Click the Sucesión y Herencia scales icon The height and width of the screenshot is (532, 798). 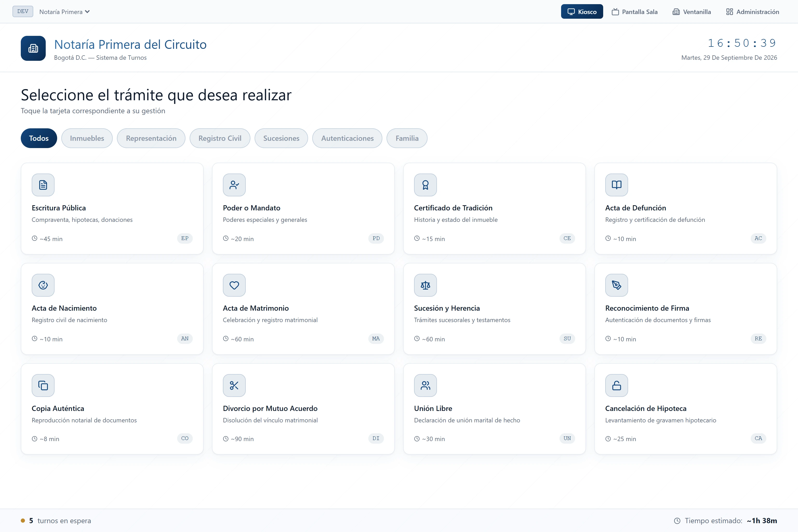[425, 285]
